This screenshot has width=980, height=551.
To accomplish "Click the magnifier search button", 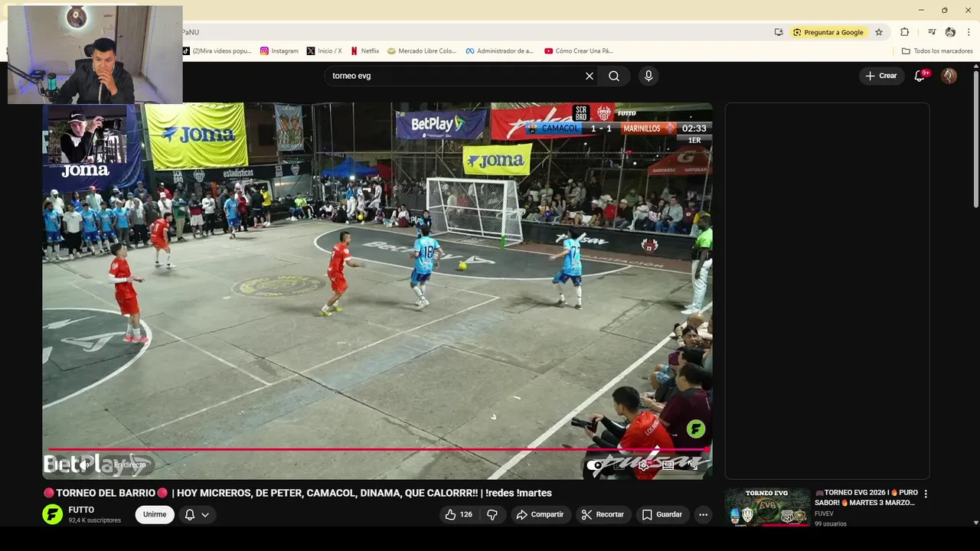I will tap(614, 76).
